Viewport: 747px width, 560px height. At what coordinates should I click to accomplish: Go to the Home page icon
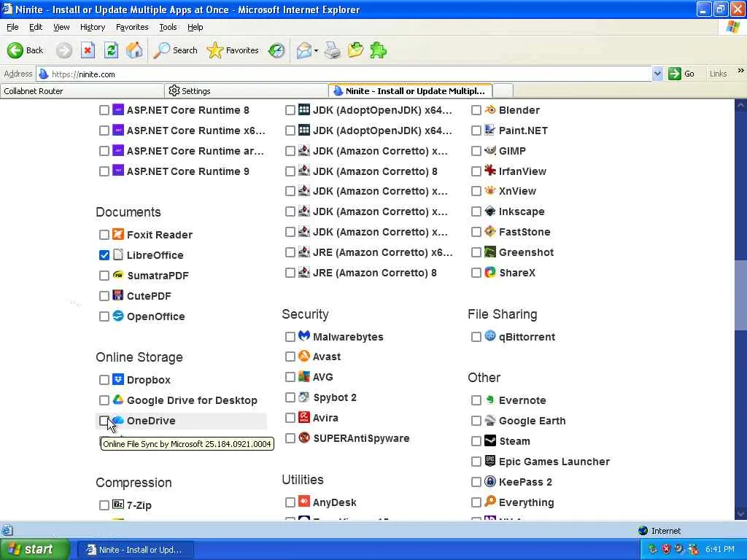point(134,50)
